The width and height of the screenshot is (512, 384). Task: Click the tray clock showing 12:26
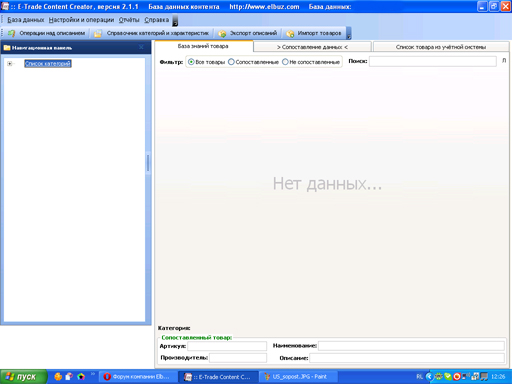pos(498,377)
